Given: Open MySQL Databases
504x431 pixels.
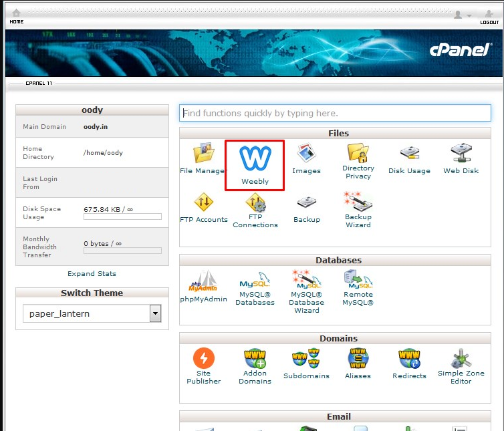Looking at the screenshot, I should 255,279.
